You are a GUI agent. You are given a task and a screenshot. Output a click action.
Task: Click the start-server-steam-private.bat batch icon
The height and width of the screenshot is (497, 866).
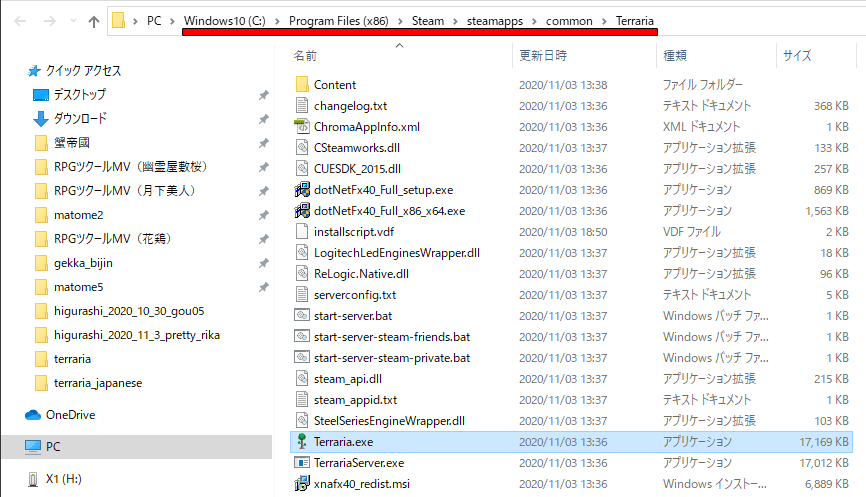click(302, 357)
